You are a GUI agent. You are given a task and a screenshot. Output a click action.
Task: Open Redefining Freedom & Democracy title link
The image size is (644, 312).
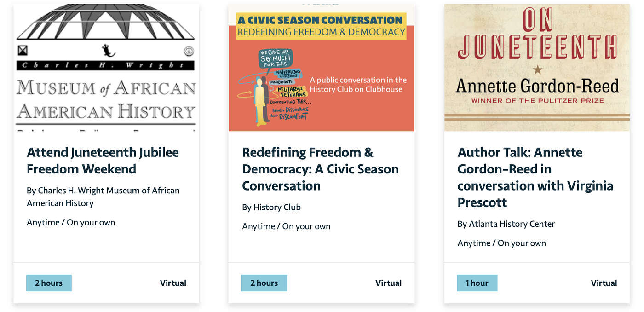click(x=320, y=169)
